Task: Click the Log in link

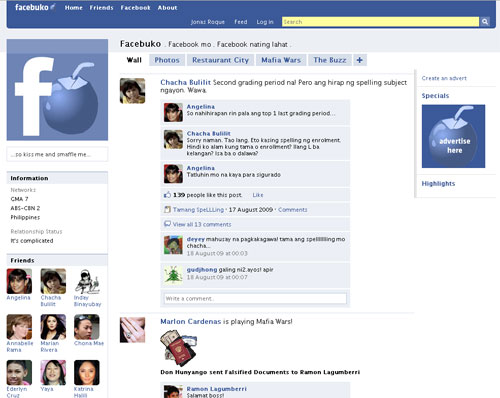Action: pyautogui.click(x=265, y=22)
